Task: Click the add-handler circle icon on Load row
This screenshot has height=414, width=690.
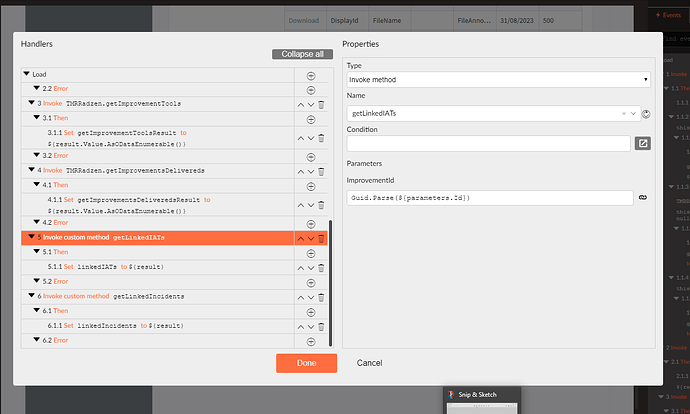Action: [311, 76]
